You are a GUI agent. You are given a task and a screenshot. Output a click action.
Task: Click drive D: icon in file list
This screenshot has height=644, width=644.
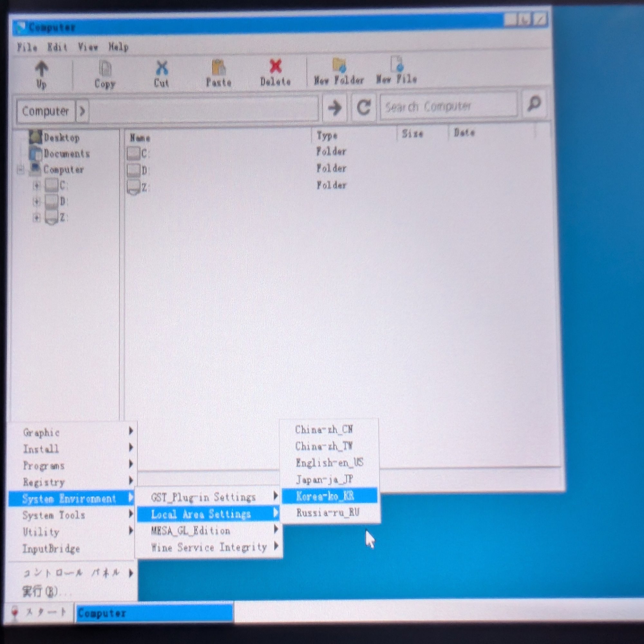[x=133, y=170]
